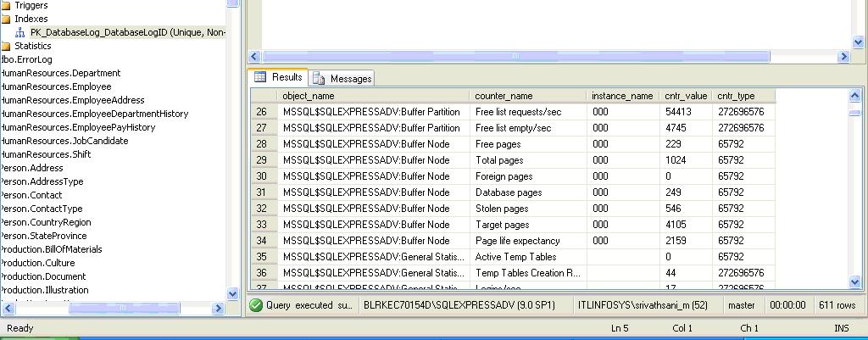The image size is (868, 340).
Task: Select HumanResources.JobCandidate table
Action: [64, 141]
